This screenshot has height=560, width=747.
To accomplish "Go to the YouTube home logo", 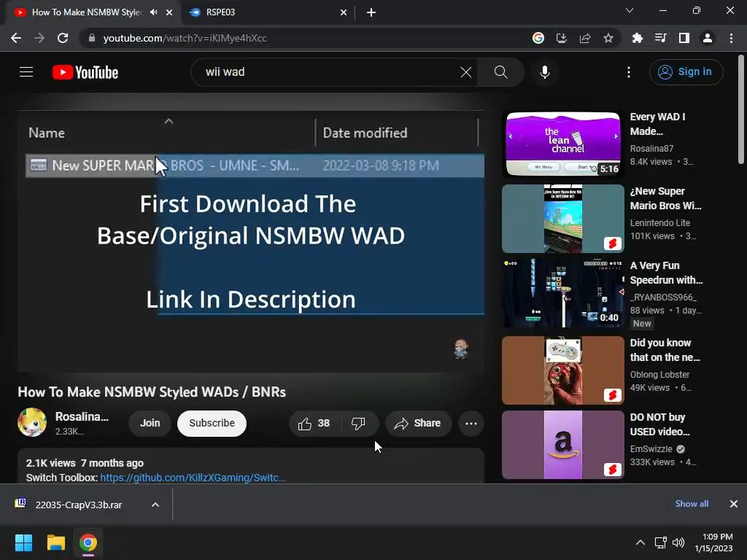I will pos(85,72).
